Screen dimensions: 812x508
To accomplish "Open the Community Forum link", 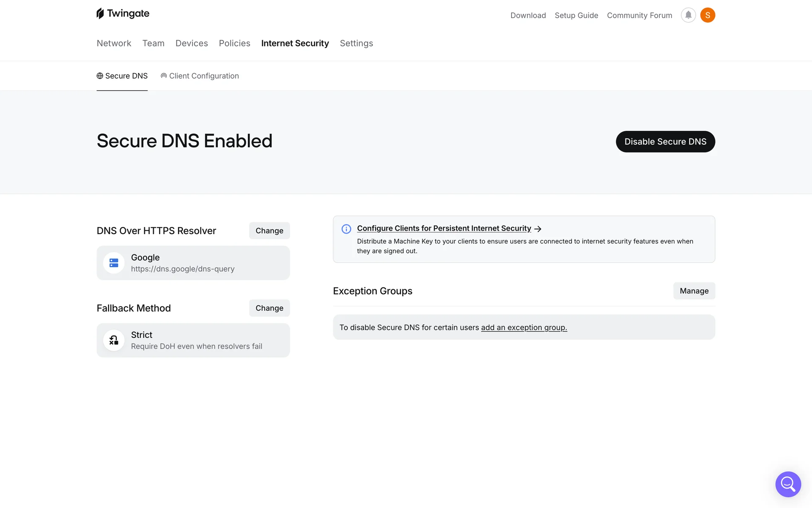I will tap(639, 15).
